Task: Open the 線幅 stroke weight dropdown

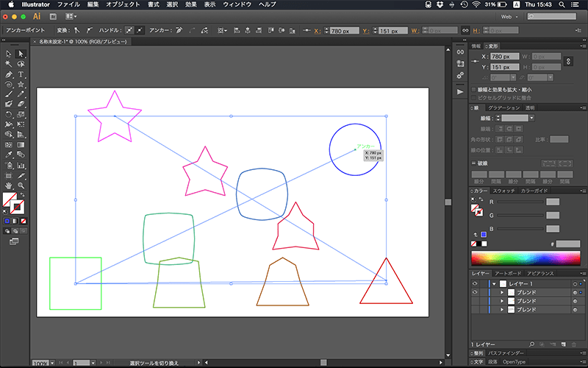Action: (531, 118)
